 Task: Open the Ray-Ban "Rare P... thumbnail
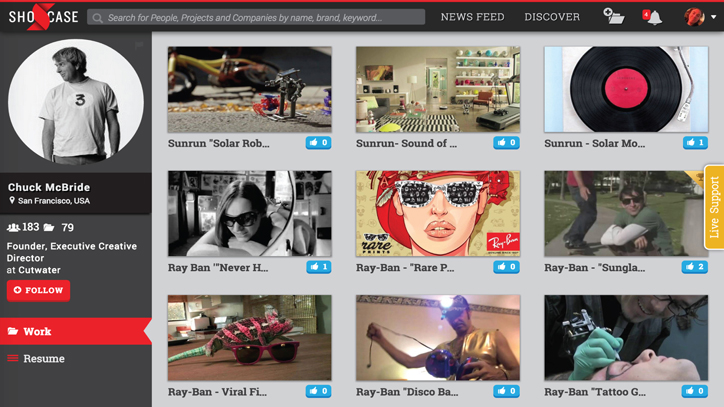[x=438, y=213]
